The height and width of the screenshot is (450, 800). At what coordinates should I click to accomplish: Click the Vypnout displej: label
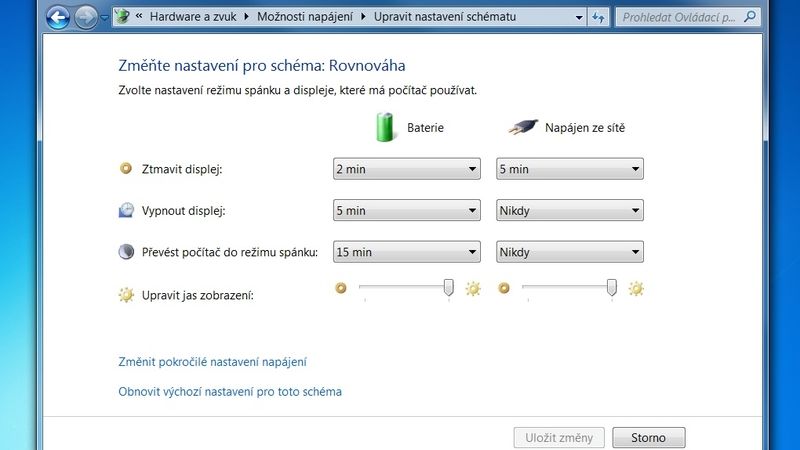pyautogui.click(x=184, y=211)
